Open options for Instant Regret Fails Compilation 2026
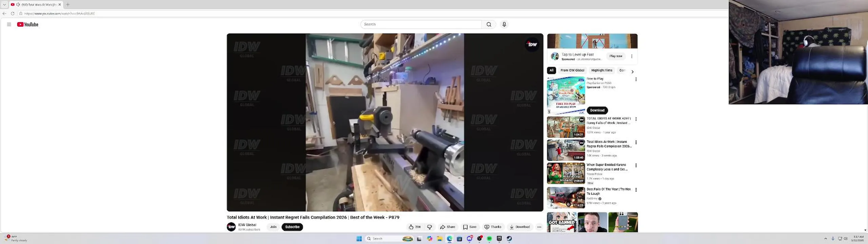Screen dimensions: 868x244 coord(636,143)
